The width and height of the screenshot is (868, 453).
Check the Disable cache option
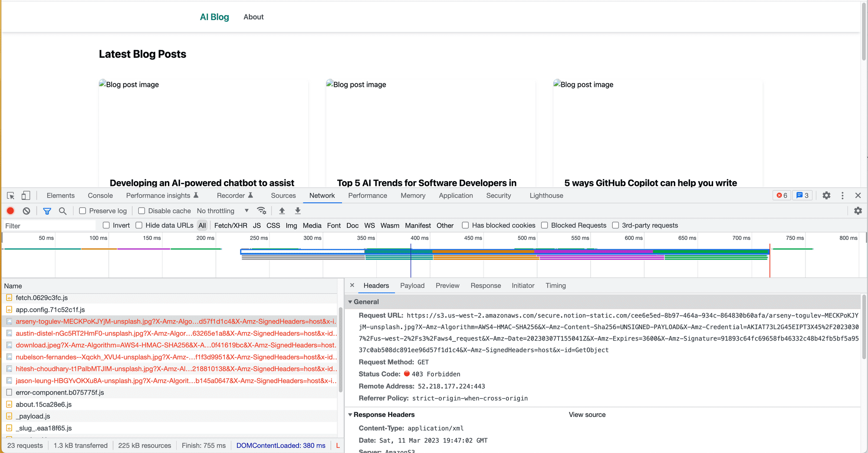pos(141,211)
